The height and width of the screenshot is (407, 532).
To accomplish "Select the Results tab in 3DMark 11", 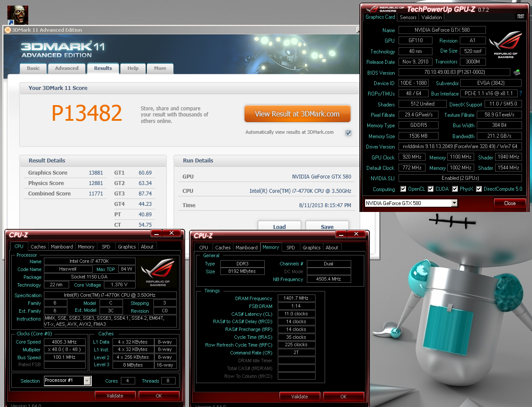I will pos(103,68).
